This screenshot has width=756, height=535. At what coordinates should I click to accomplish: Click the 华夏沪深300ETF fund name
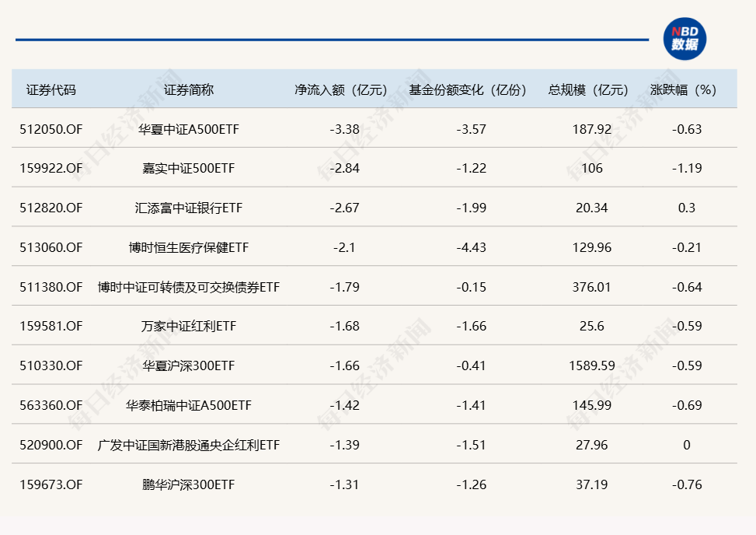pos(189,365)
